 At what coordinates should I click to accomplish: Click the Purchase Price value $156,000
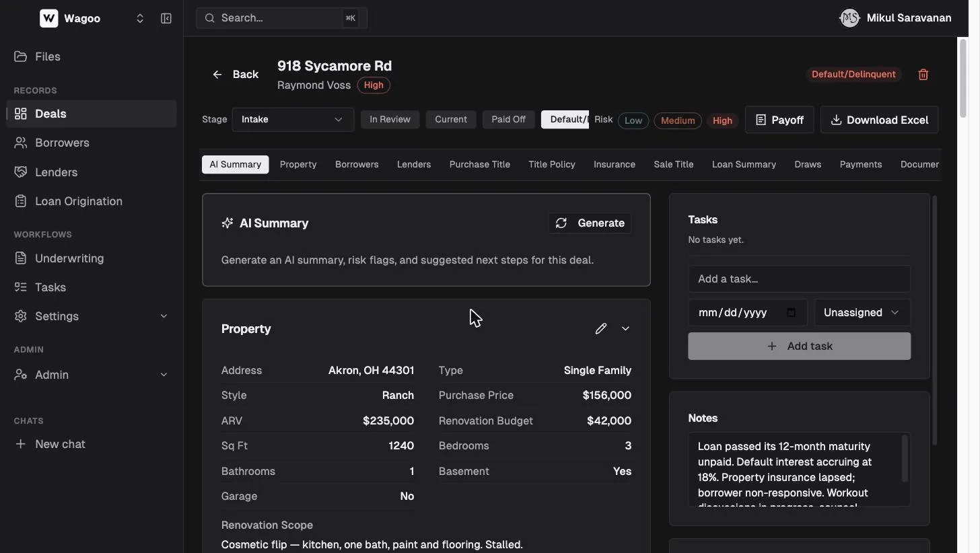click(x=607, y=396)
